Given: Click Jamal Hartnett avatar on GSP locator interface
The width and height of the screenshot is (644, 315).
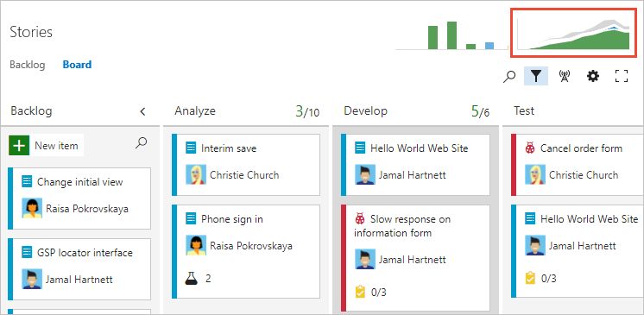Looking at the screenshot, I should click(x=32, y=280).
